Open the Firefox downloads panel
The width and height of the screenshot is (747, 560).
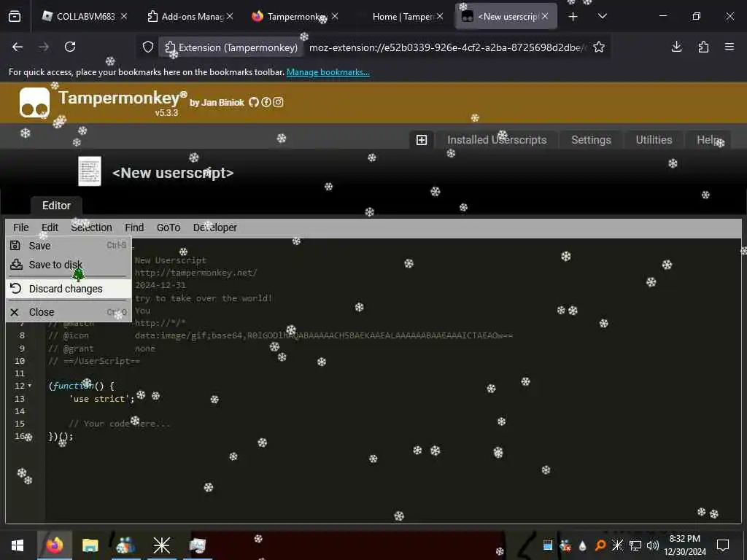pyautogui.click(x=676, y=47)
